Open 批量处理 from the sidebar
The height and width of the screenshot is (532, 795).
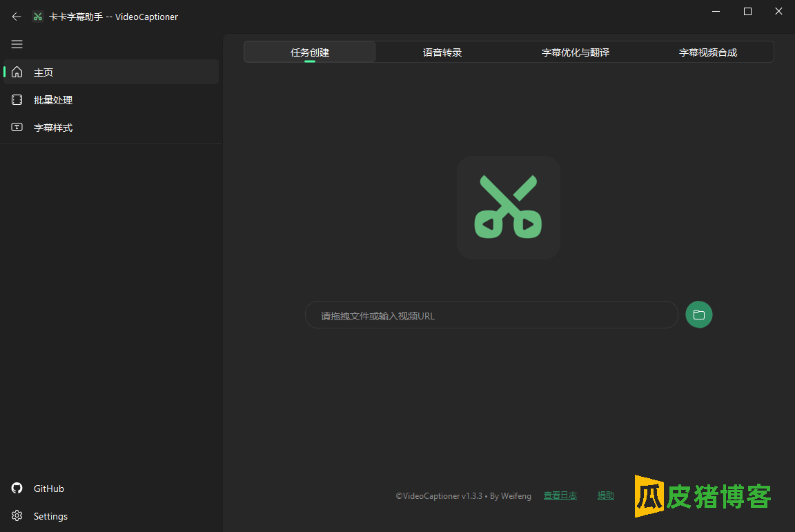coord(111,100)
